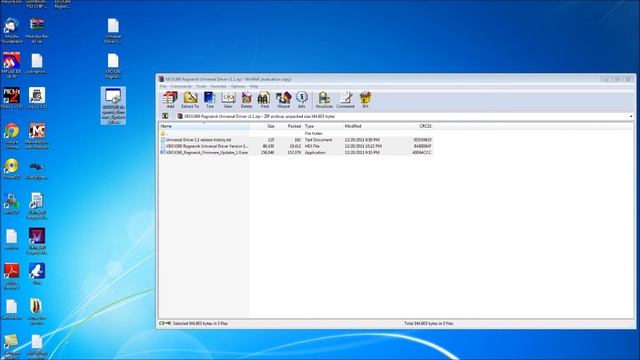Select the gold disc desktop icon

(x=11, y=169)
